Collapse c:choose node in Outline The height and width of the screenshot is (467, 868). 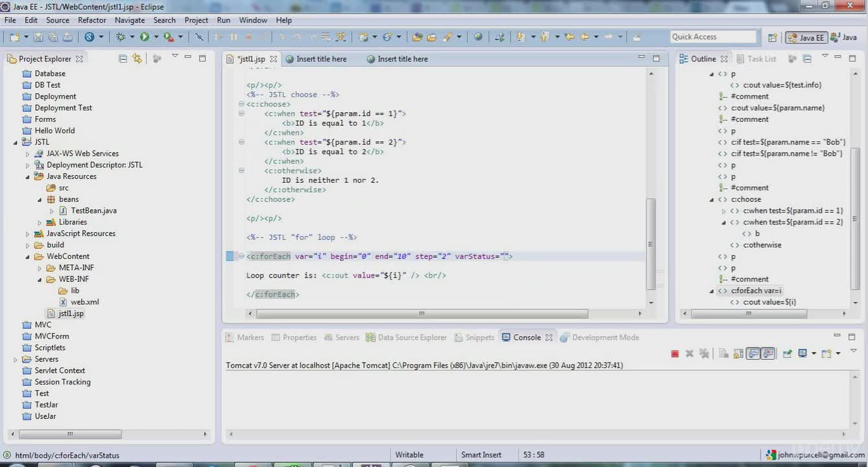tap(712, 199)
